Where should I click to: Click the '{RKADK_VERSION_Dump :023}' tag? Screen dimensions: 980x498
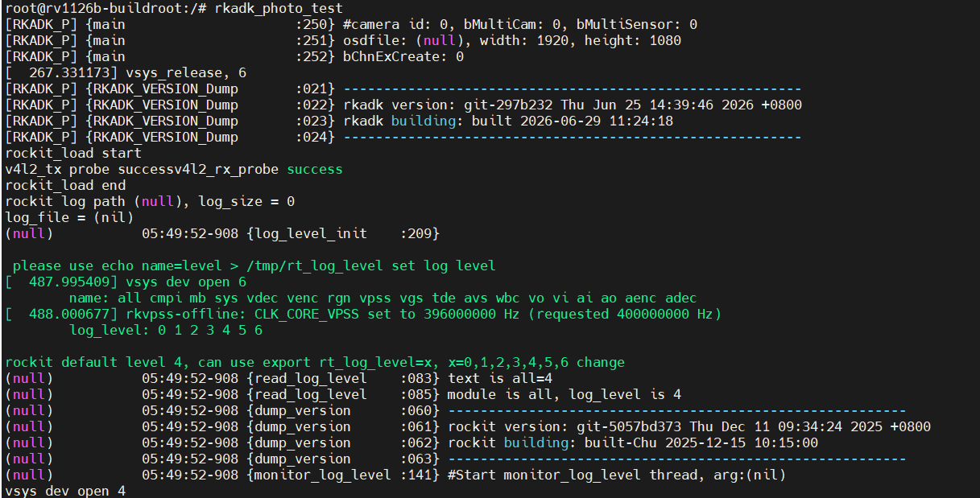click(x=210, y=121)
